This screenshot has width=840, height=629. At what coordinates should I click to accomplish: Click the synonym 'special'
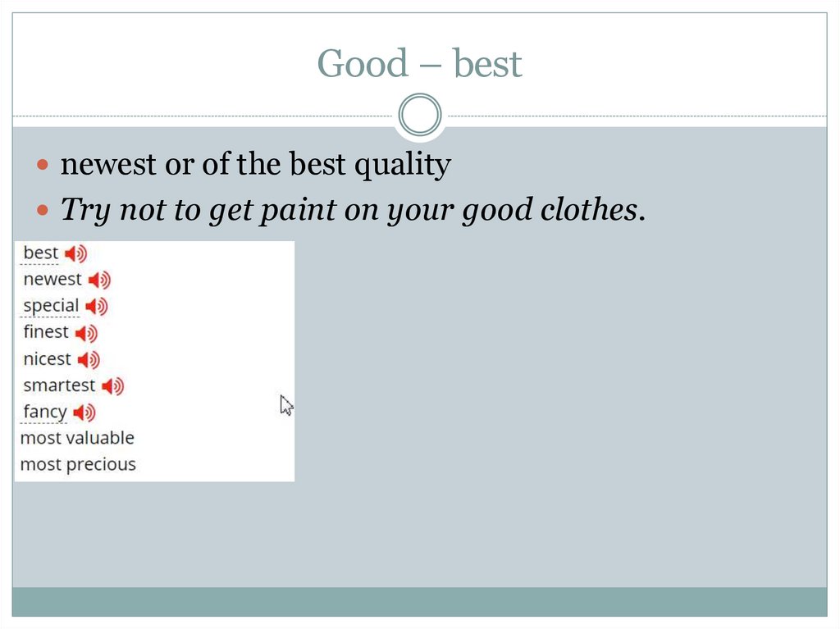51,306
